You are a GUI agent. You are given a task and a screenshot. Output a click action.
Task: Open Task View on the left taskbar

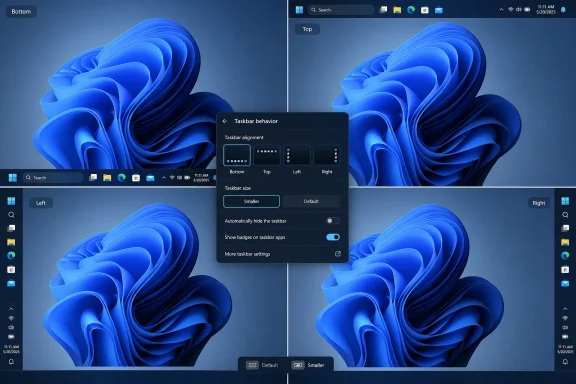pyautogui.click(x=11, y=228)
